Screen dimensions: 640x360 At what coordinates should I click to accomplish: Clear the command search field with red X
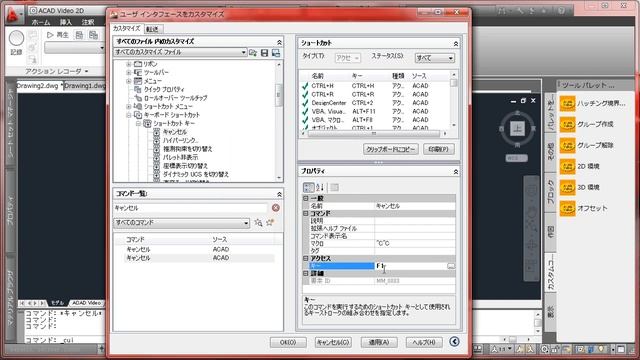pyautogui.click(x=276, y=208)
